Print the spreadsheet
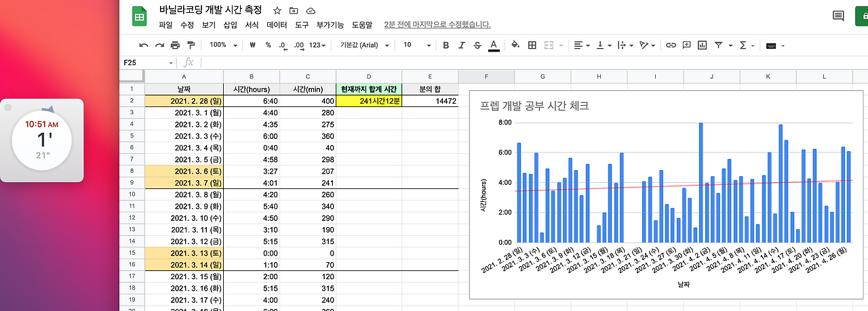868x311 pixels. pyautogui.click(x=175, y=45)
